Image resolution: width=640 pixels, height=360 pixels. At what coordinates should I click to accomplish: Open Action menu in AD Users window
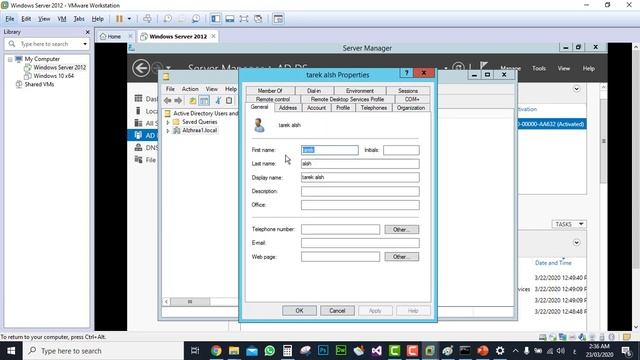coord(190,89)
